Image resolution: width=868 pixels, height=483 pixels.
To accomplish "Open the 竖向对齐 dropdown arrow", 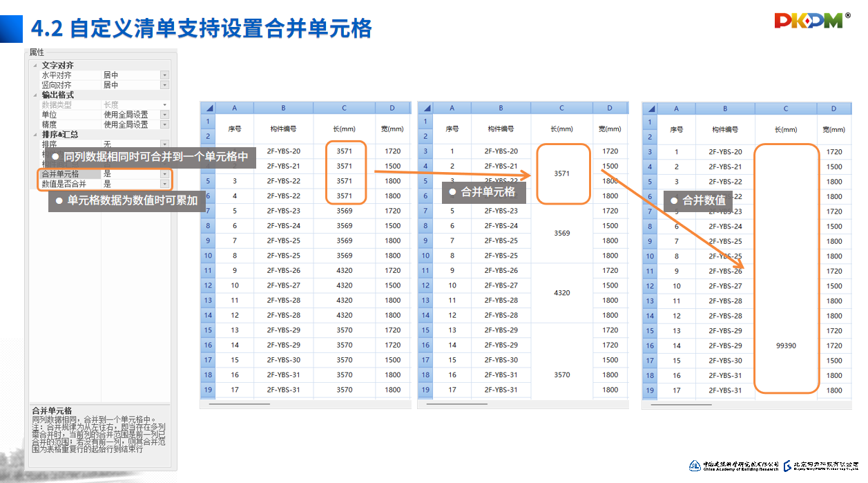I will click(x=164, y=85).
